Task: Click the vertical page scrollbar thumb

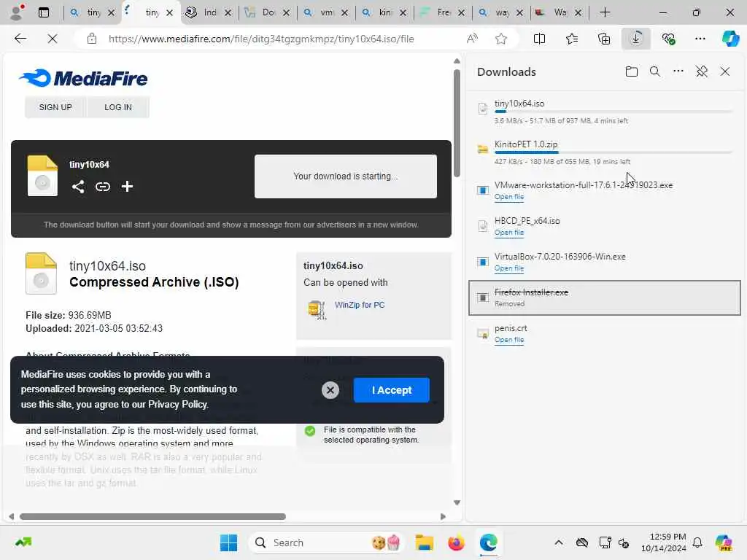Action: point(457,122)
